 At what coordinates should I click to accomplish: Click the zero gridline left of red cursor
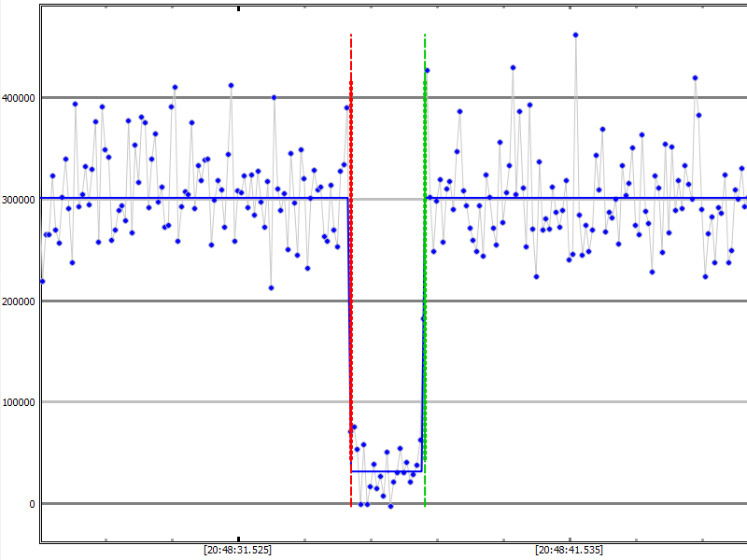[187, 504]
